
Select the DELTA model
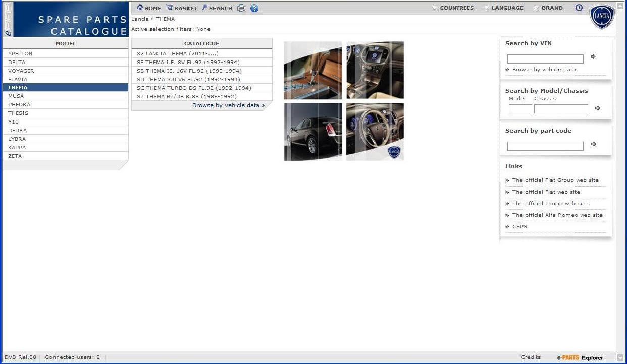(66, 62)
